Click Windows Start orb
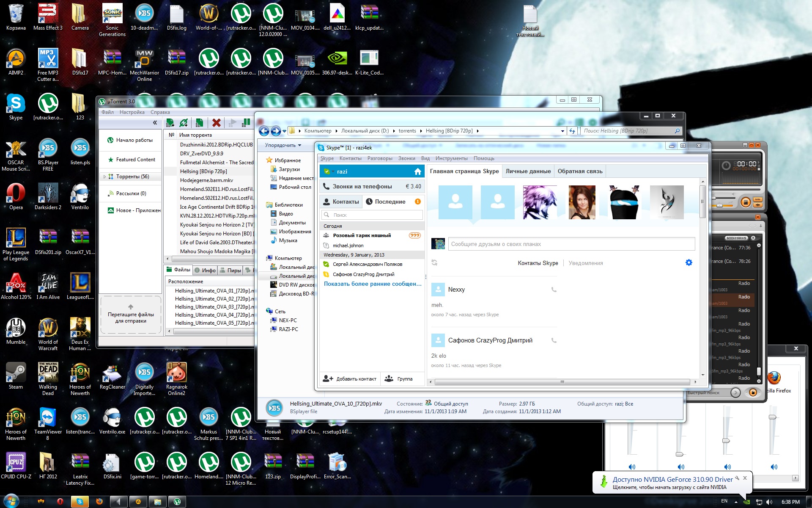The height and width of the screenshot is (508, 812). point(11,501)
